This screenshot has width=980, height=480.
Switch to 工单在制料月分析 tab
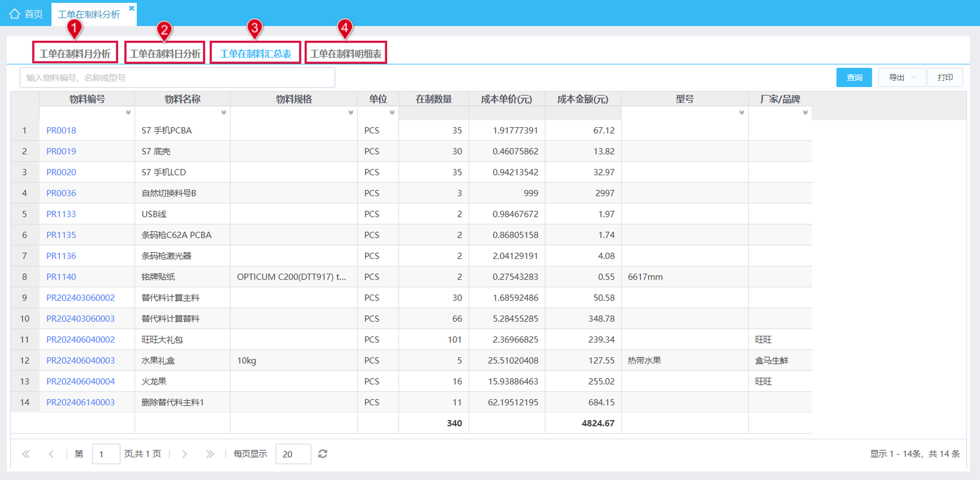pyautogui.click(x=75, y=53)
